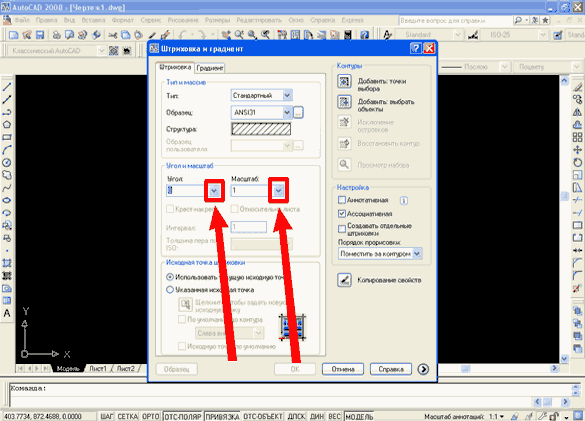585x421 pixels.
Task: Select the Circle tool in the left toolbar
Action: (x=7, y=162)
